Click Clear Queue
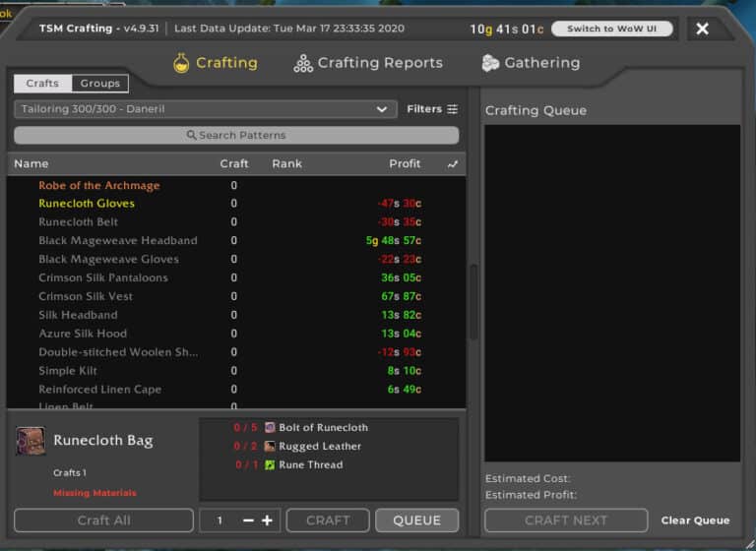The image size is (756, 551). [695, 520]
